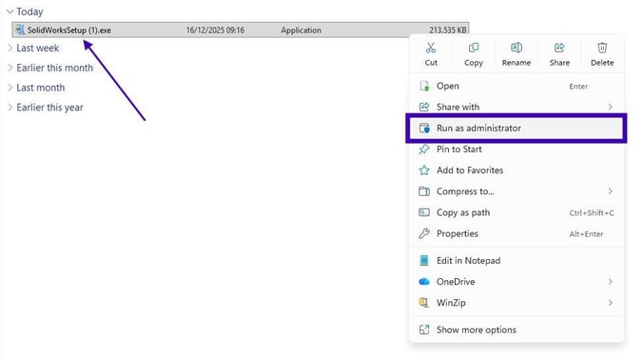Select Show more options
This screenshot has height=358, width=644.
pyautogui.click(x=517, y=330)
